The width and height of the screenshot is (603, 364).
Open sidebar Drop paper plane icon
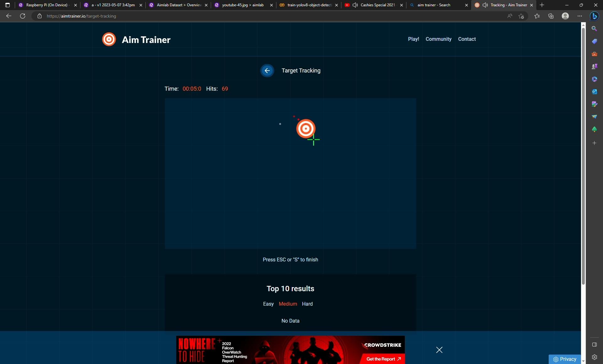tap(594, 117)
